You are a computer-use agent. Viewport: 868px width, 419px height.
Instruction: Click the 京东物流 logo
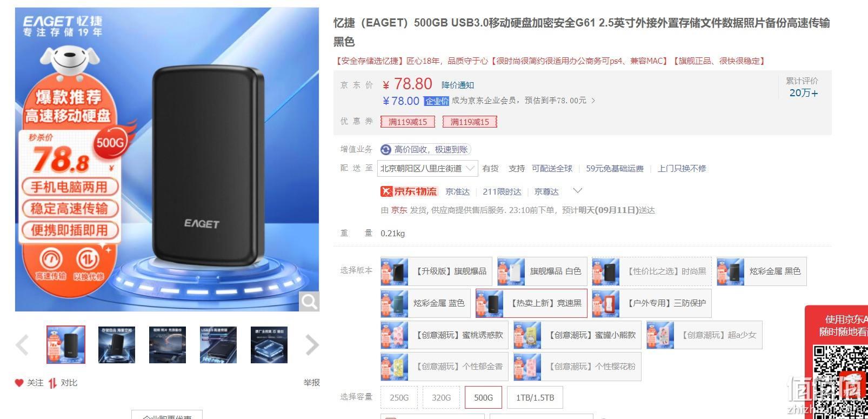coord(409,191)
